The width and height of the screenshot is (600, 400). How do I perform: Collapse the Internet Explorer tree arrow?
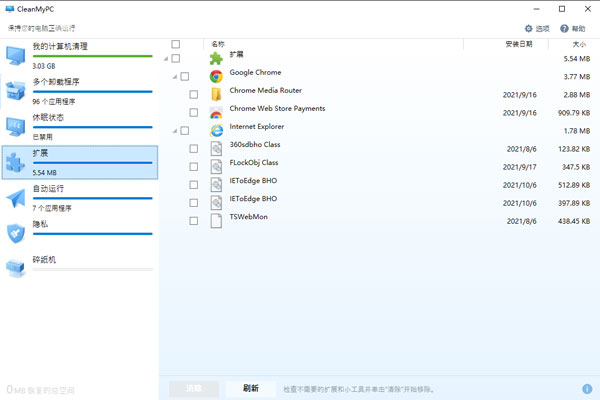point(175,131)
